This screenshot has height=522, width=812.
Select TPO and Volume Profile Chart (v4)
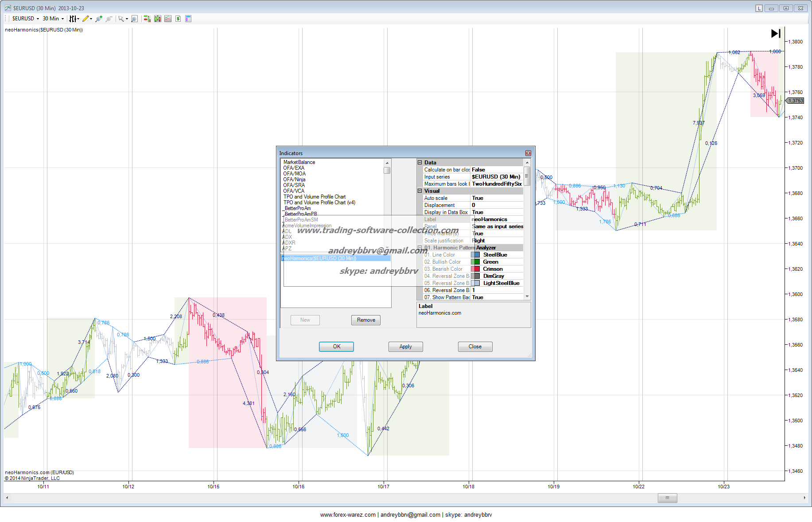click(x=319, y=203)
